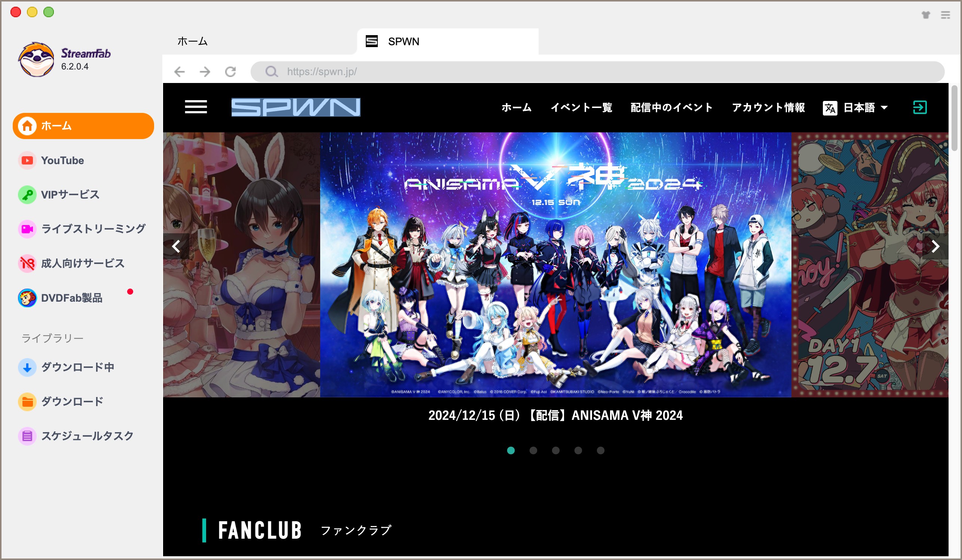Click the YouTube icon in sidebar
962x560 pixels.
[x=27, y=161]
